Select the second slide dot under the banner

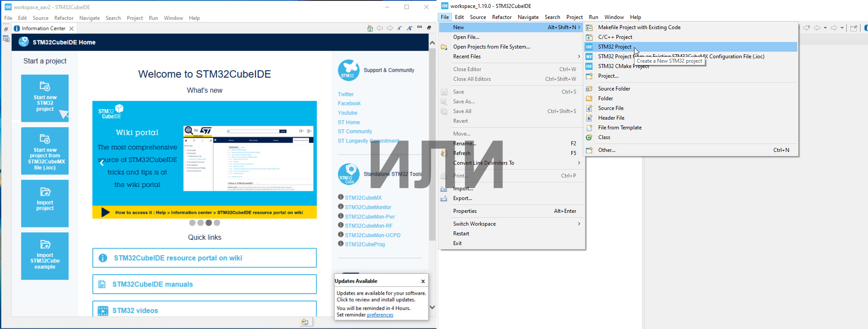201,223
